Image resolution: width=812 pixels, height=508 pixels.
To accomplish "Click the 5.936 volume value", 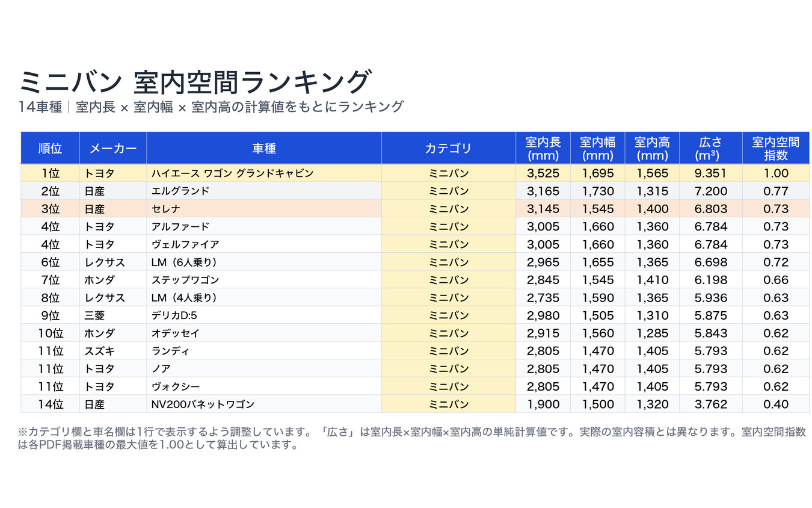I will click(x=711, y=297).
